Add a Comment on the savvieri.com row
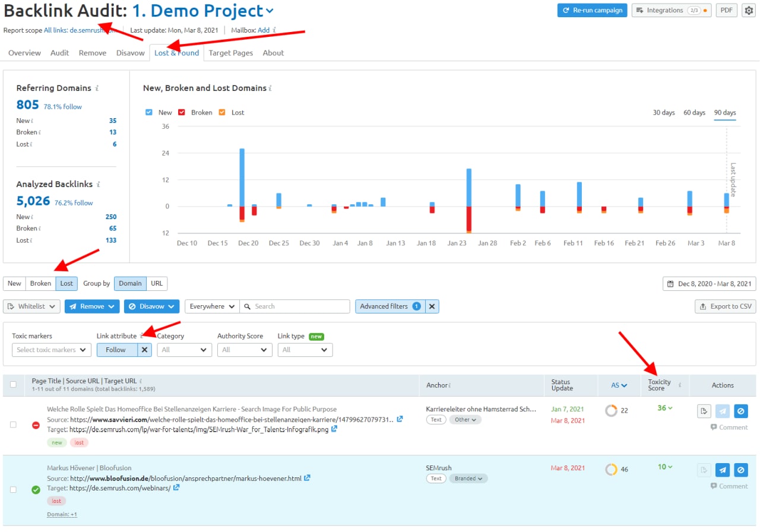Image resolution: width=760 pixels, height=532 pixels. click(x=729, y=427)
